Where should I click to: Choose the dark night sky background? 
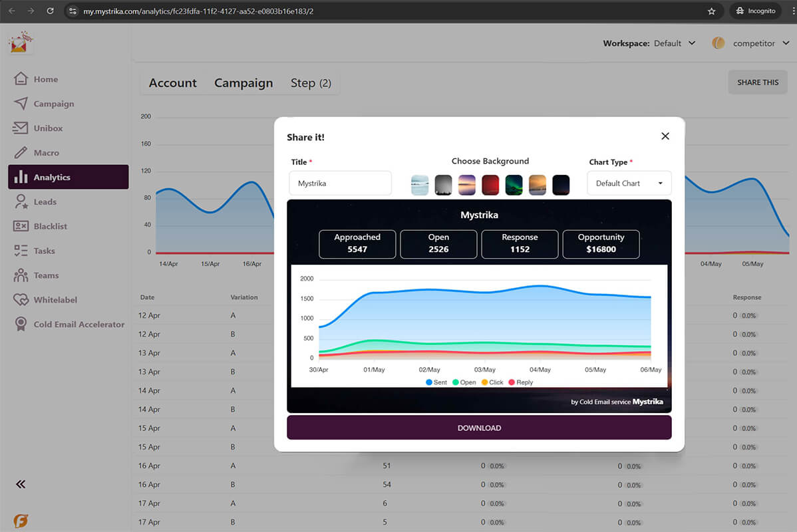point(561,185)
